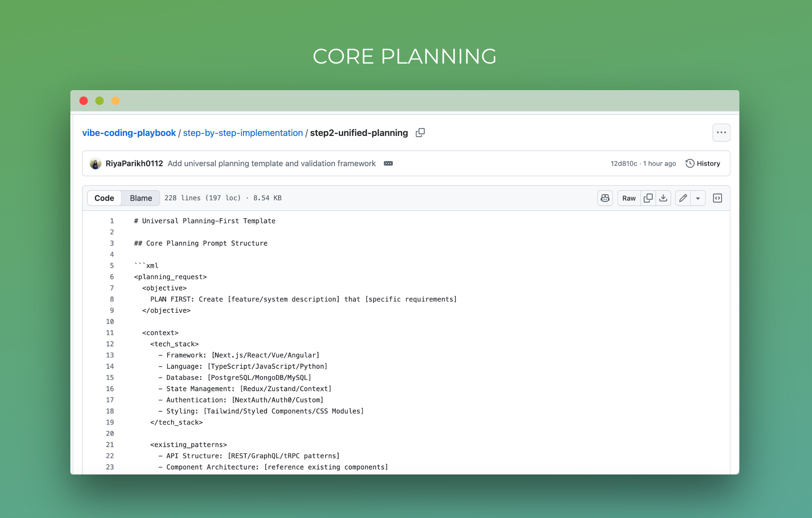Copy raw file contents icon
Viewport: 812px width, 518px height.
(648, 198)
